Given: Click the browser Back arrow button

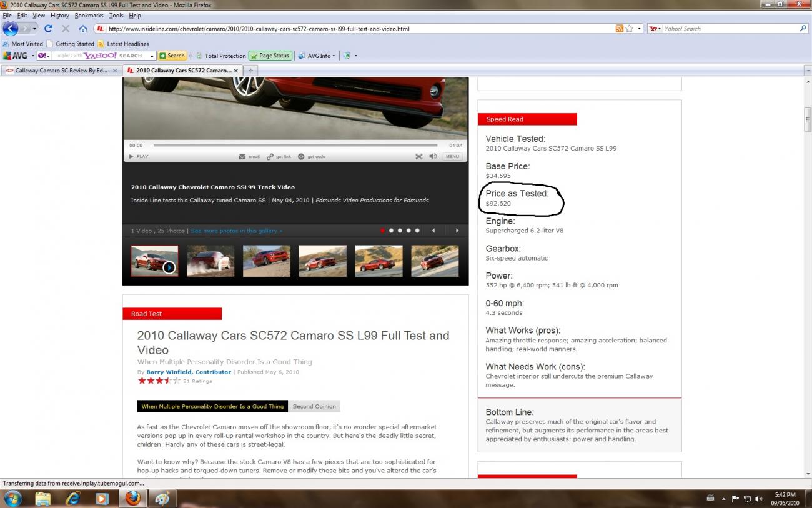Looking at the screenshot, I should 11,29.
